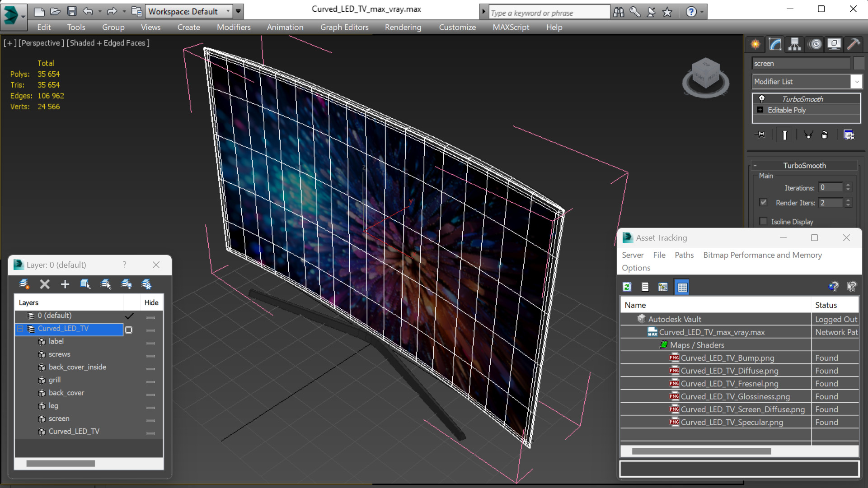
Task: Click the Open File icon
Action: [56, 11]
